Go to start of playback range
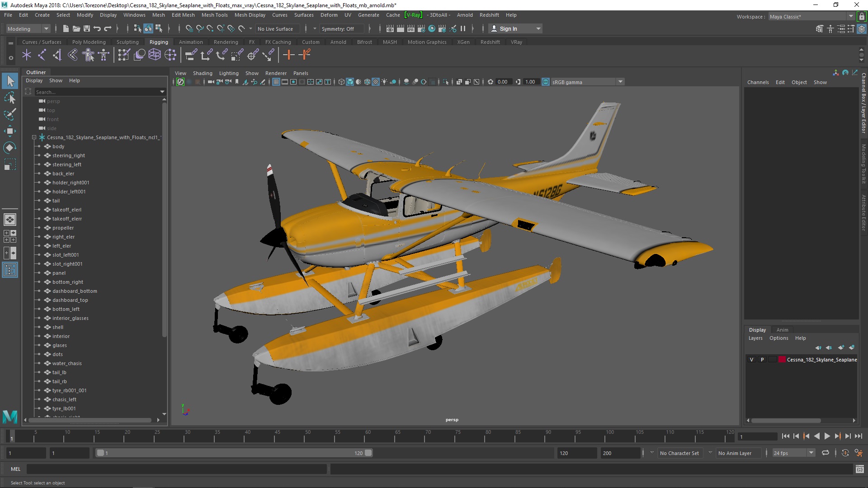868x488 pixels. click(x=785, y=436)
